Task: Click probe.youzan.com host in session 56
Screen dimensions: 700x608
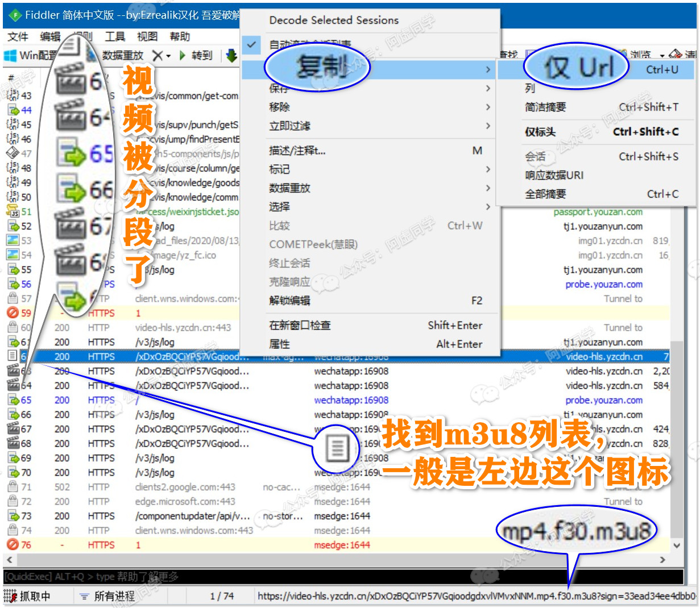Action: pyautogui.click(x=604, y=284)
